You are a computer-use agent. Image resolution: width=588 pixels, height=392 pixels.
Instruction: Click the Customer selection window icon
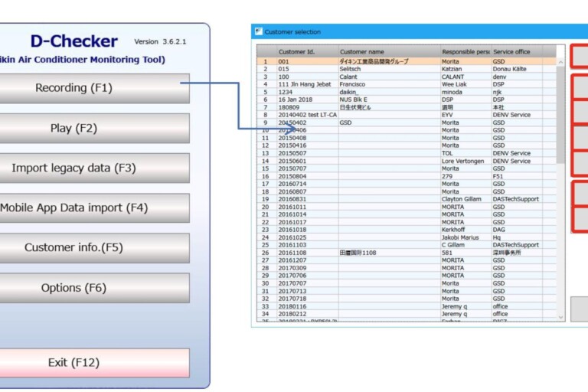258,31
